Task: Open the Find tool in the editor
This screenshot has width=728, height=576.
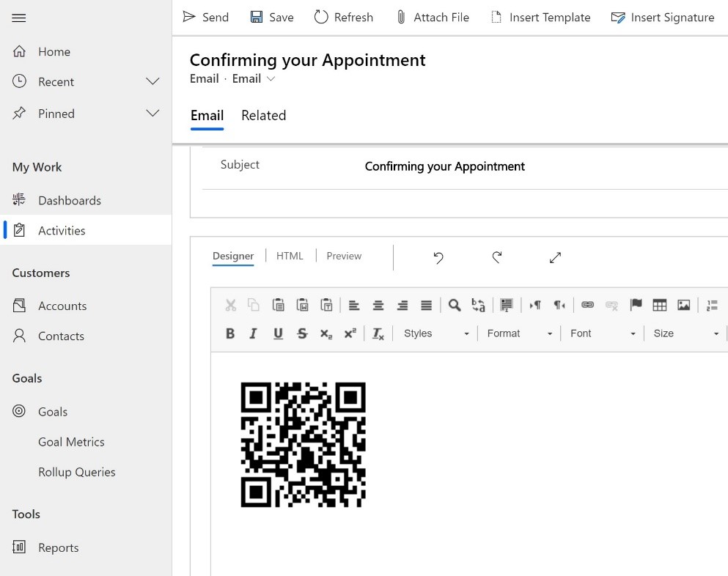Action: pyautogui.click(x=455, y=305)
